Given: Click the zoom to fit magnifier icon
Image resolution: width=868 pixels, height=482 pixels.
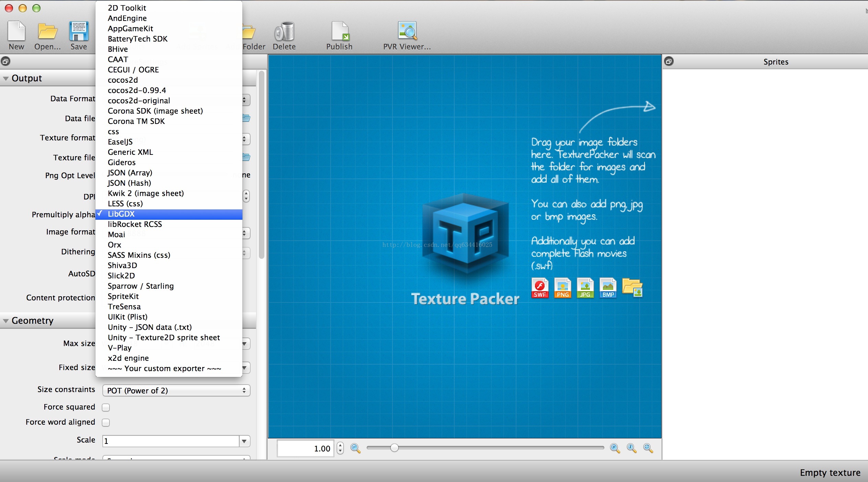Looking at the screenshot, I should [x=648, y=448].
